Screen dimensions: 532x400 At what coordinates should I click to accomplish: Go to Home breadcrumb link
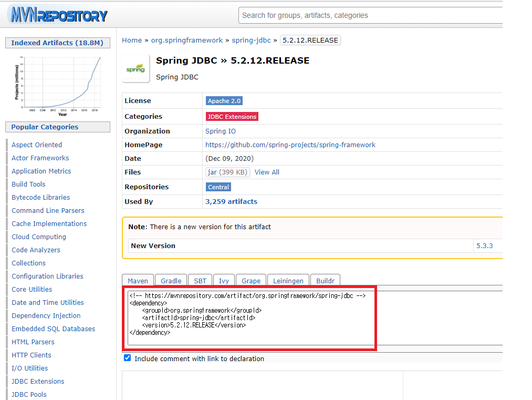(x=132, y=40)
